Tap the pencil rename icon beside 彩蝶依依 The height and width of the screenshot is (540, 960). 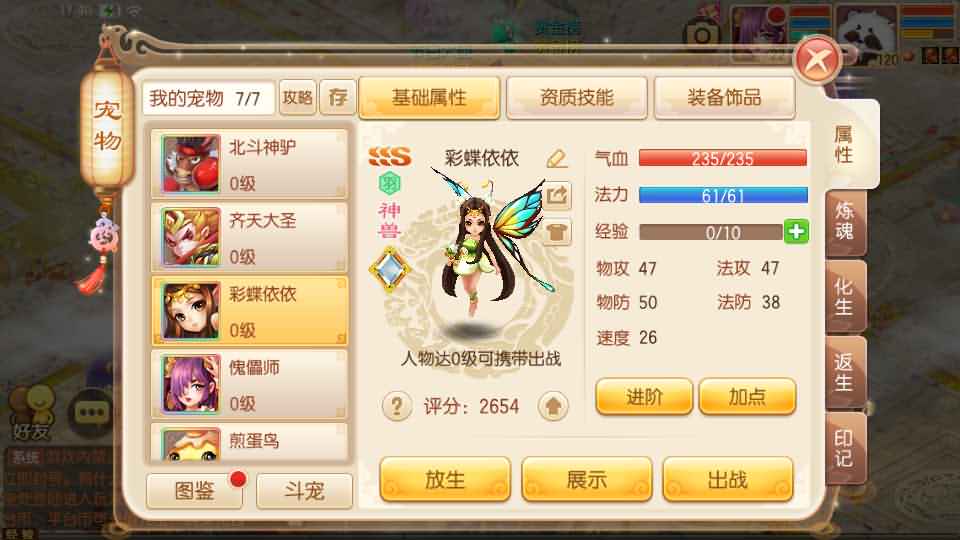click(x=556, y=159)
